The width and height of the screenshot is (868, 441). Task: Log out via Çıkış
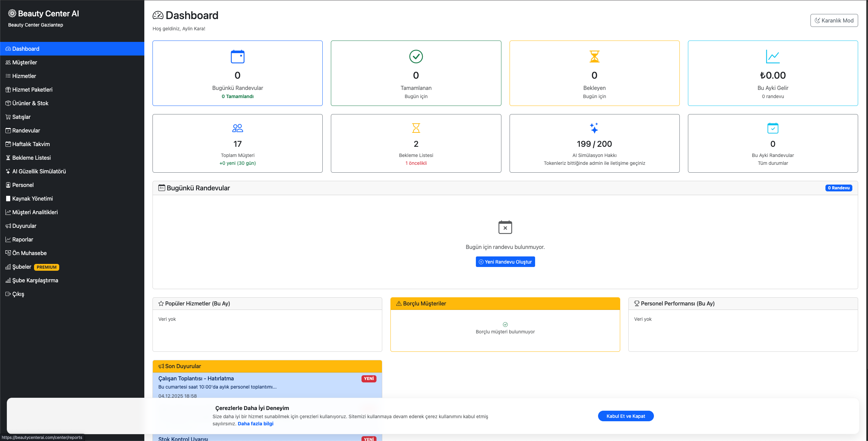(18, 294)
